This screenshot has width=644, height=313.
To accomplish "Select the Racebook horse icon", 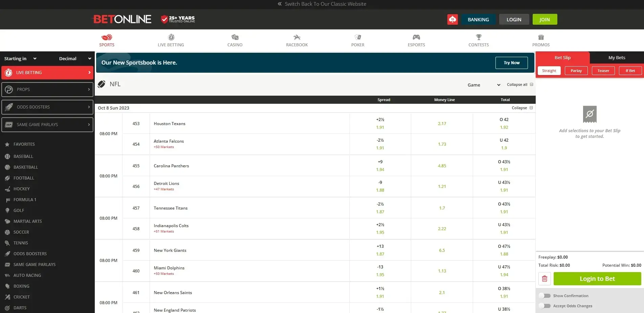I will pyautogui.click(x=296, y=37).
